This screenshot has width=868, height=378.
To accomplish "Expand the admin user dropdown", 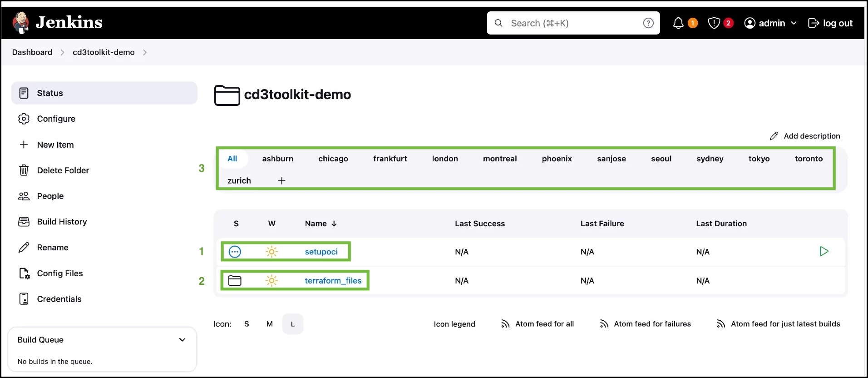I will (794, 23).
